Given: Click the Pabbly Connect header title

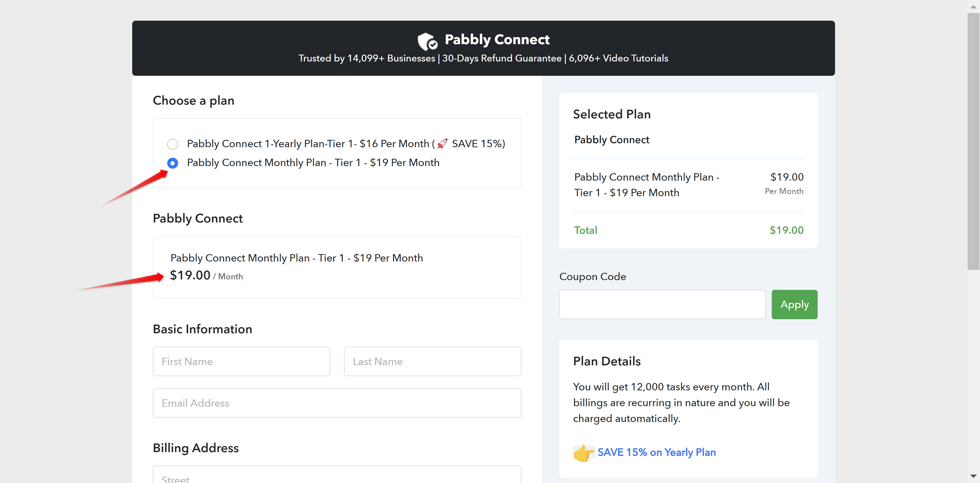Looking at the screenshot, I should click(x=497, y=40).
